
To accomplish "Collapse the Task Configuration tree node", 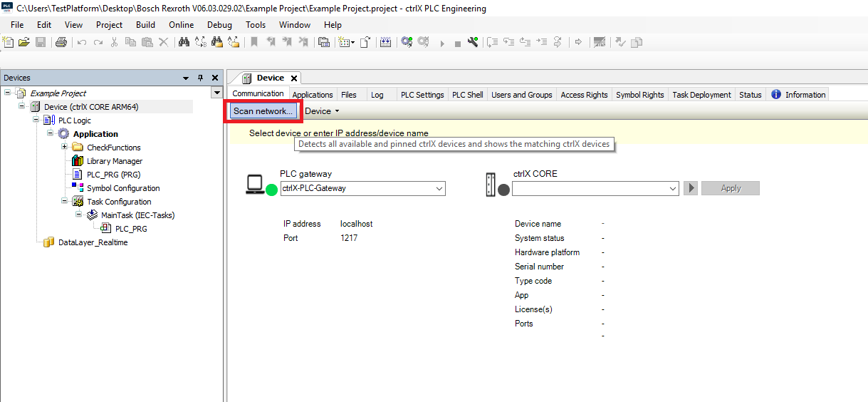I will [65, 202].
